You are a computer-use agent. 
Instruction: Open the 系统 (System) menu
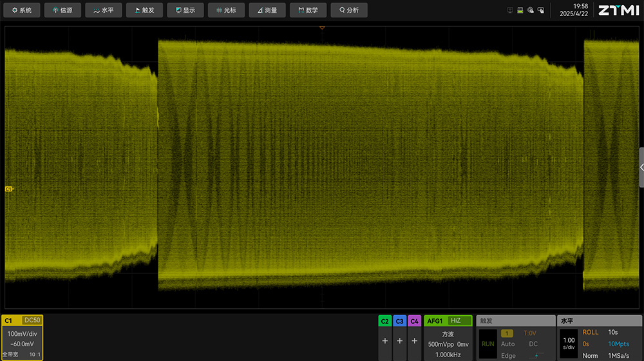(22, 10)
